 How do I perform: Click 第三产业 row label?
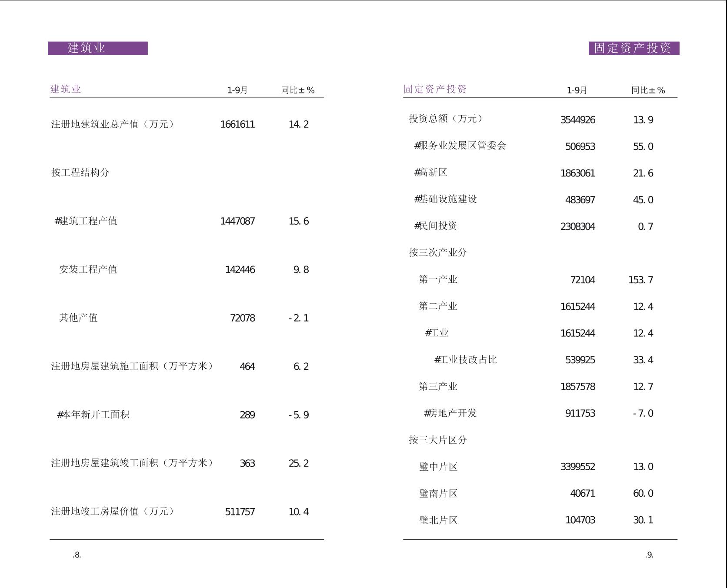[438, 386]
